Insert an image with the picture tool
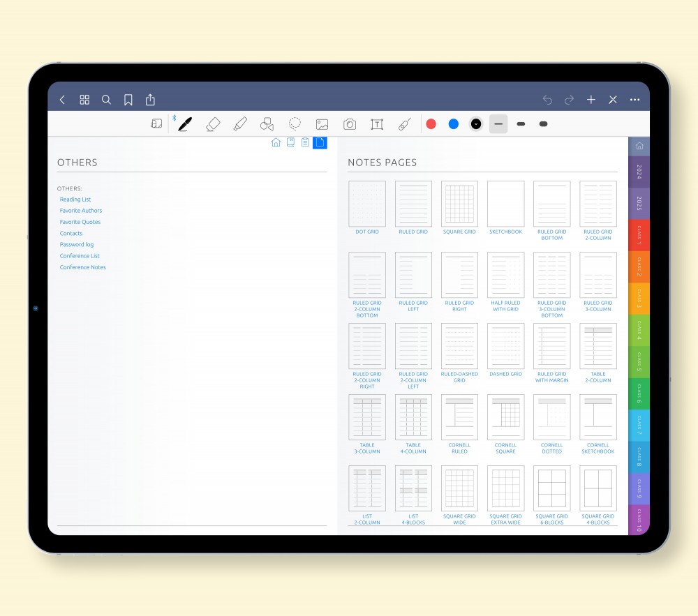This screenshot has width=698, height=616. (322, 124)
